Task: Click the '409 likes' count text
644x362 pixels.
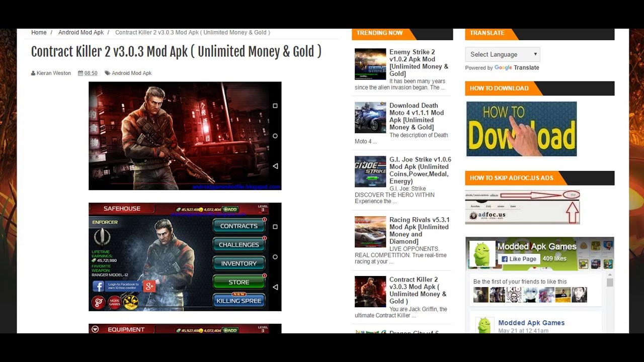Action: (x=554, y=258)
